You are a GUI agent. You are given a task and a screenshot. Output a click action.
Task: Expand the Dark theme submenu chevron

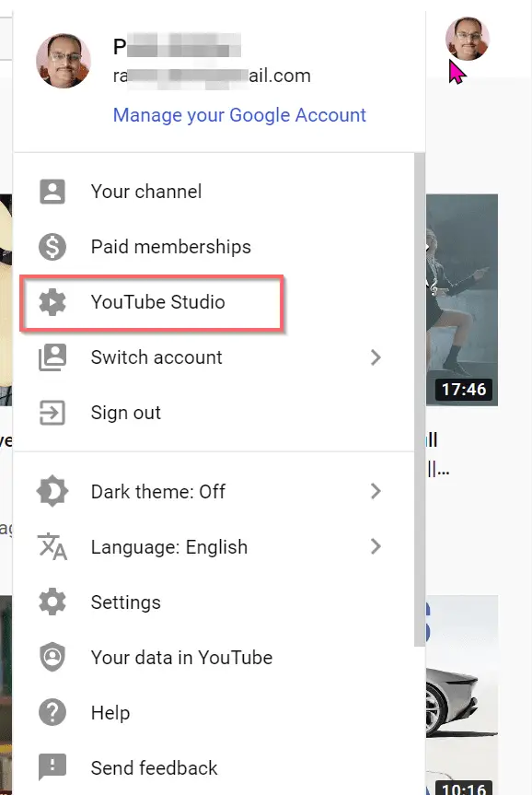[x=376, y=491]
